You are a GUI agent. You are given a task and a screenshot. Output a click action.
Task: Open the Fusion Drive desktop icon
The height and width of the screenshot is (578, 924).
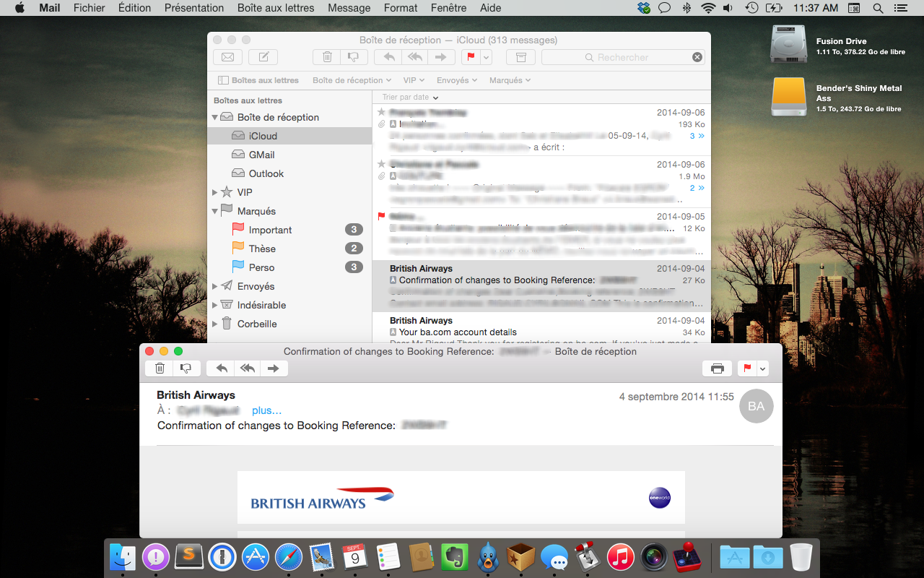tap(788, 44)
